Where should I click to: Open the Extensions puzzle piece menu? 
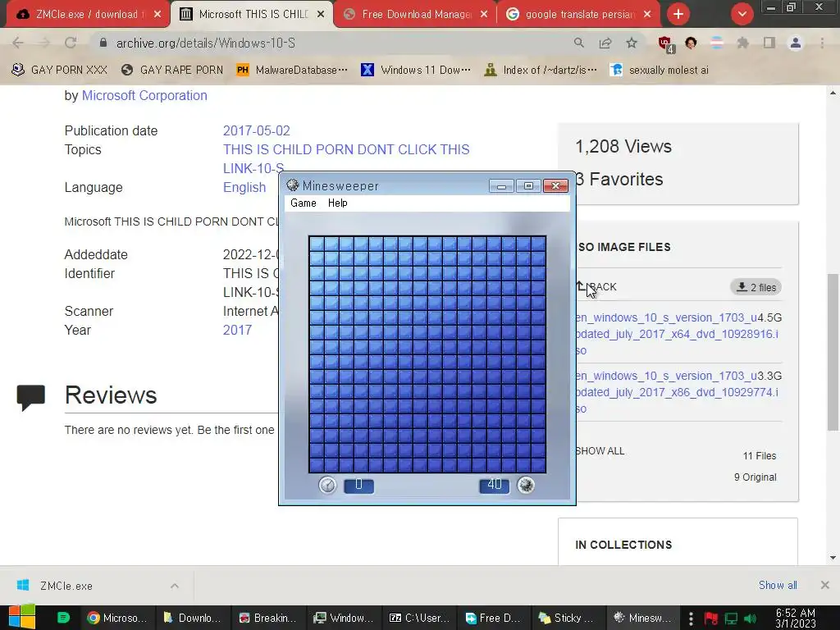click(742, 43)
